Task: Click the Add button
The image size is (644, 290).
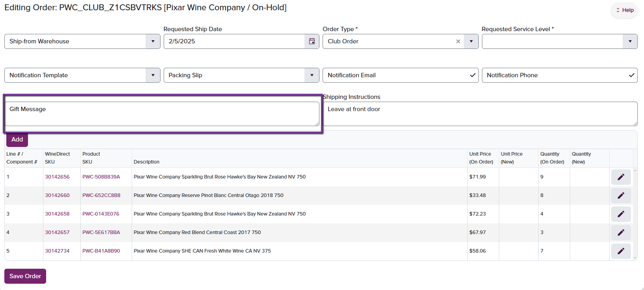Action: [x=17, y=139]
